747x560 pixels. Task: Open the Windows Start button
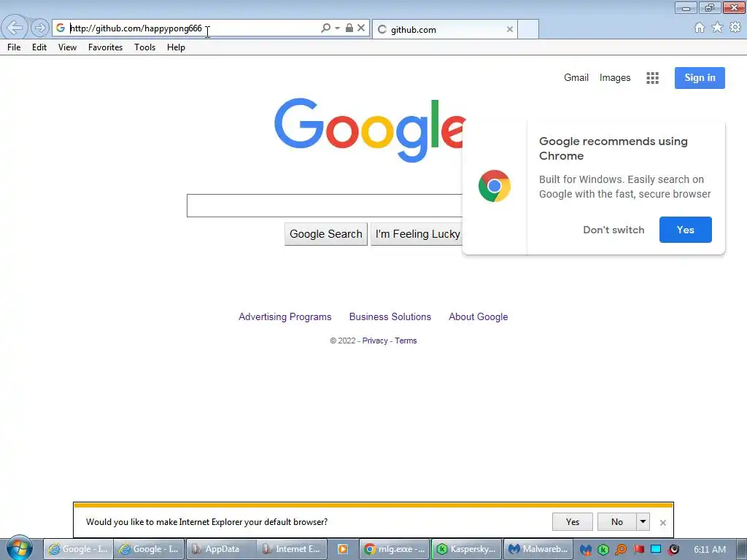19,548
